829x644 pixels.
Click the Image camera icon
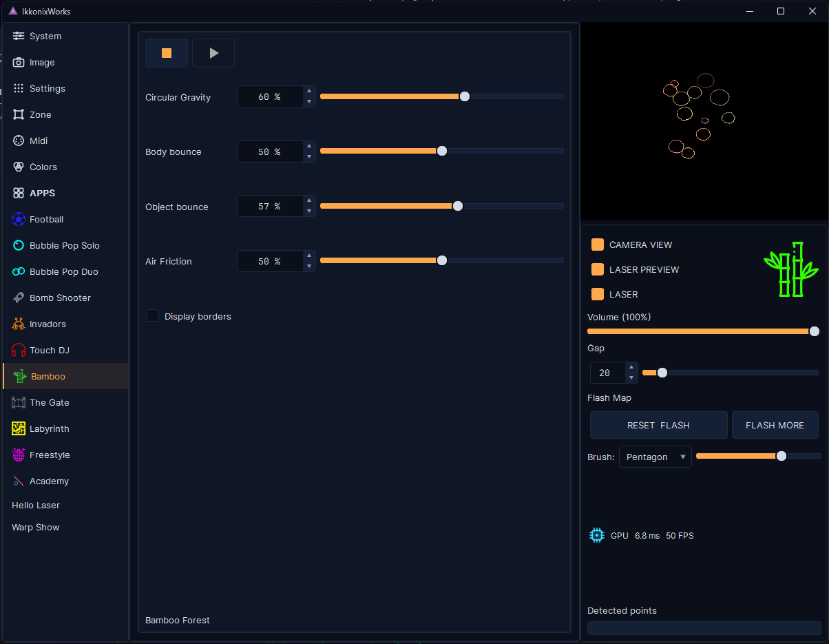pyautogui.click(x=19, y=62)
